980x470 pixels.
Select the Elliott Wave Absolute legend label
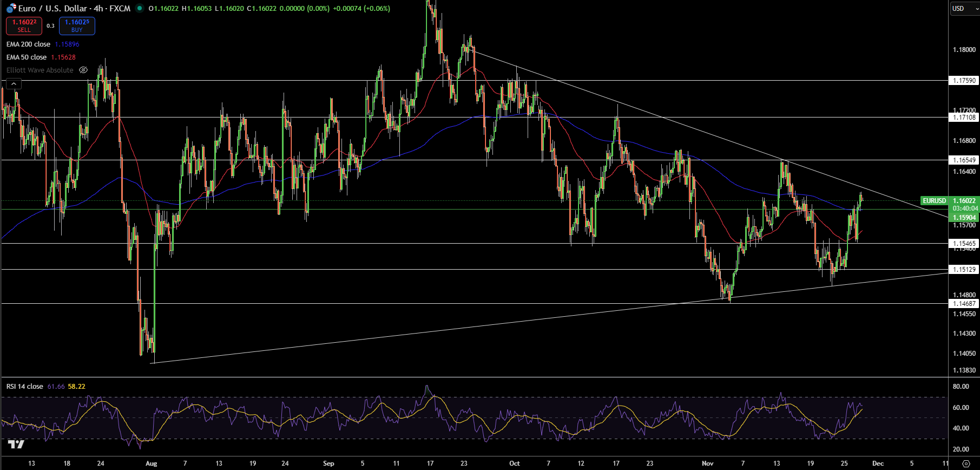click(x=40, y=70)
